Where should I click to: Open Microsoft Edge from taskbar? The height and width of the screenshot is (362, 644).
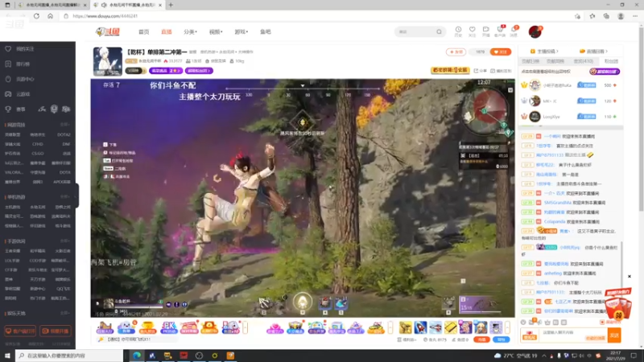tap(136, 356)
